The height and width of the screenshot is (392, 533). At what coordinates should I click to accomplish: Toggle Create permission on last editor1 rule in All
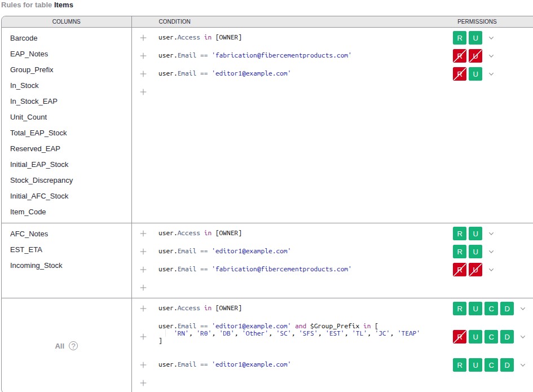click(491, 365)
